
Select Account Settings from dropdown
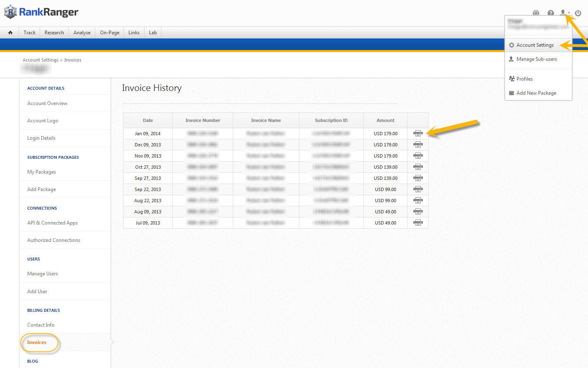535,45
